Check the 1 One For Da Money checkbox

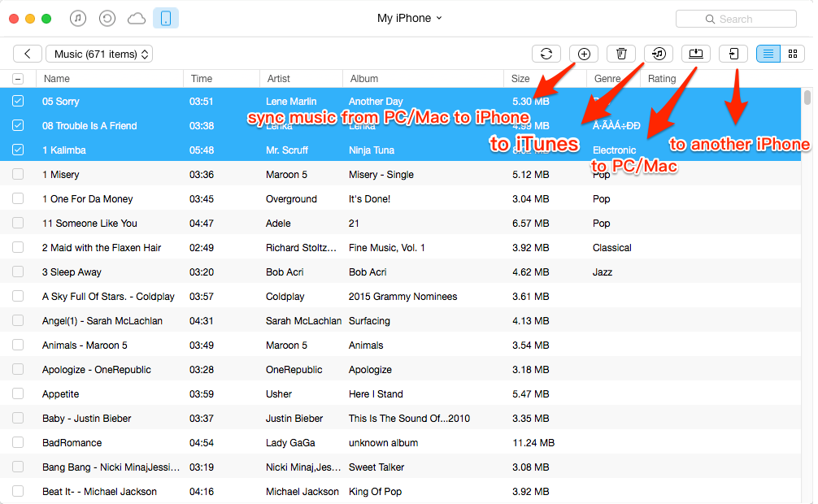pyautogui.click(x=18, y=198)
